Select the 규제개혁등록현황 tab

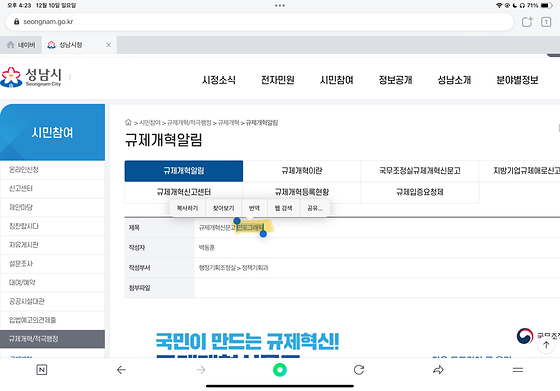click(302, 192)
